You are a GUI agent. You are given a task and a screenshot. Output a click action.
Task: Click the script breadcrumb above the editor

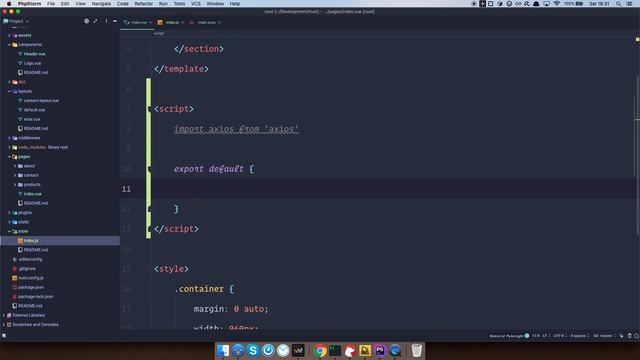click(159, 33)
